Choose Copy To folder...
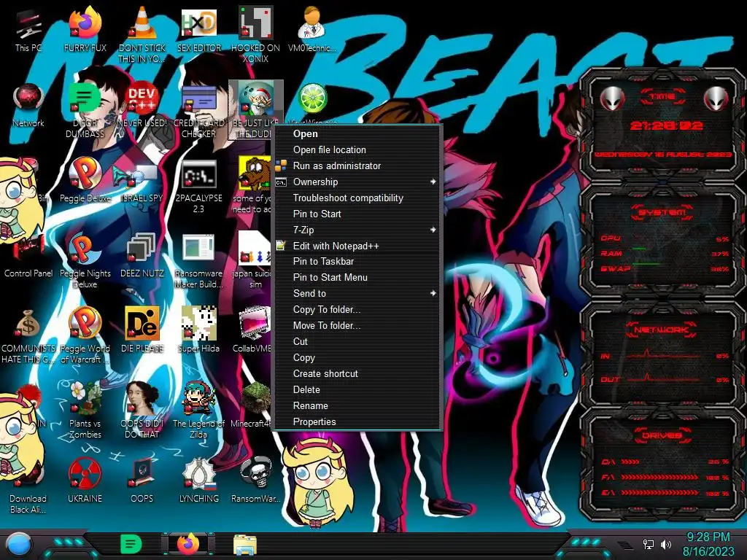 (x=357, y=309)
